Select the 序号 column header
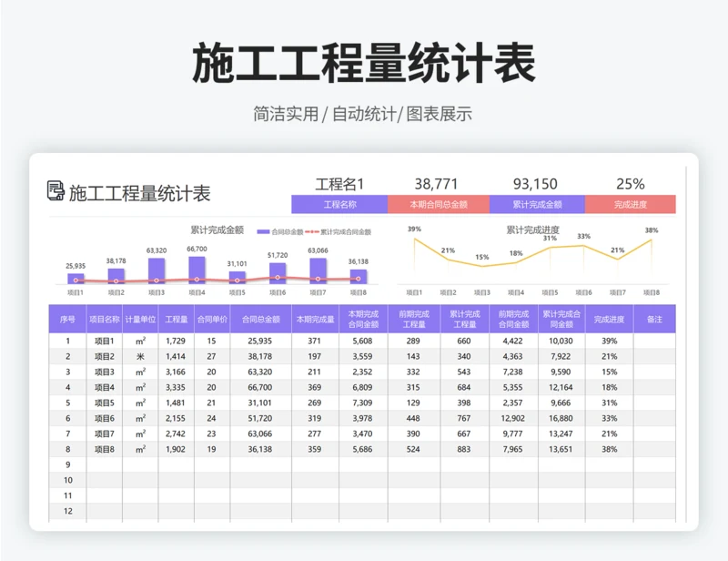 tap(67, 320)
